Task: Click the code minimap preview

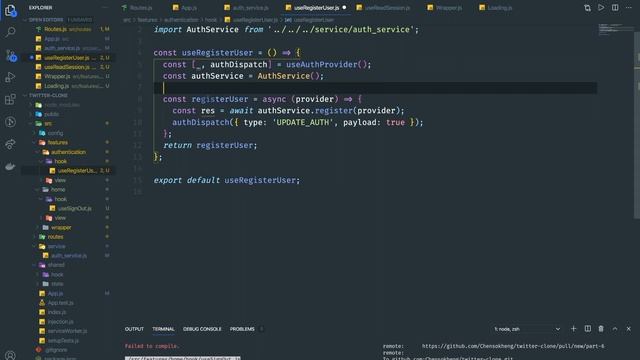Action: 615,30
